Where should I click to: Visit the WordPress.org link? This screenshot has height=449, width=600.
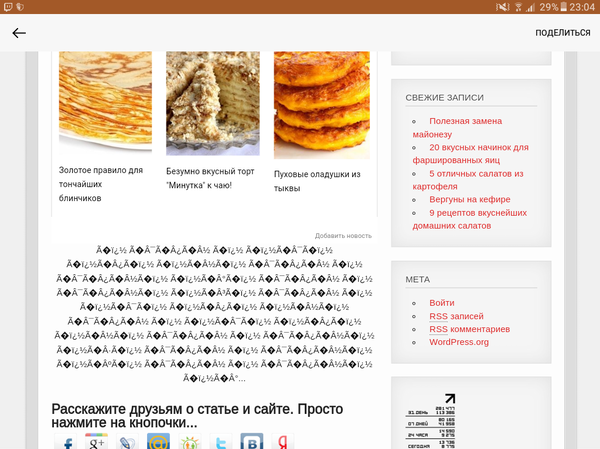point(458,342)
